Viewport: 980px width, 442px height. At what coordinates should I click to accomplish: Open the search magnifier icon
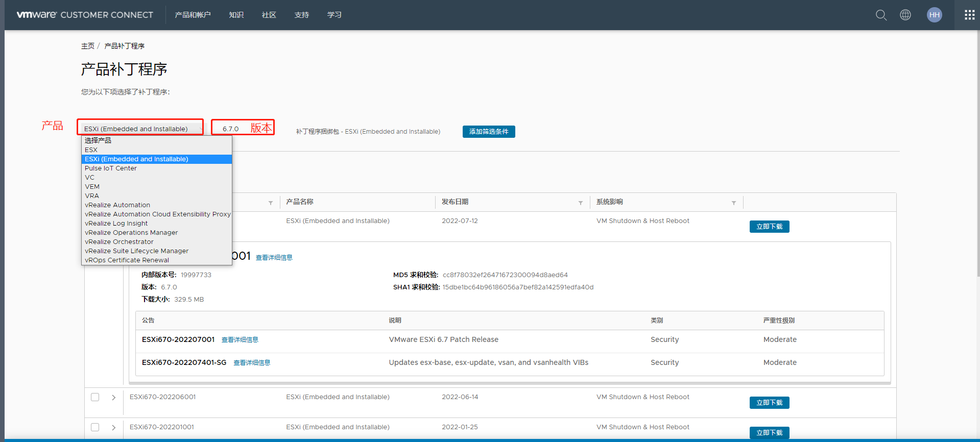[x=881, y=15]
